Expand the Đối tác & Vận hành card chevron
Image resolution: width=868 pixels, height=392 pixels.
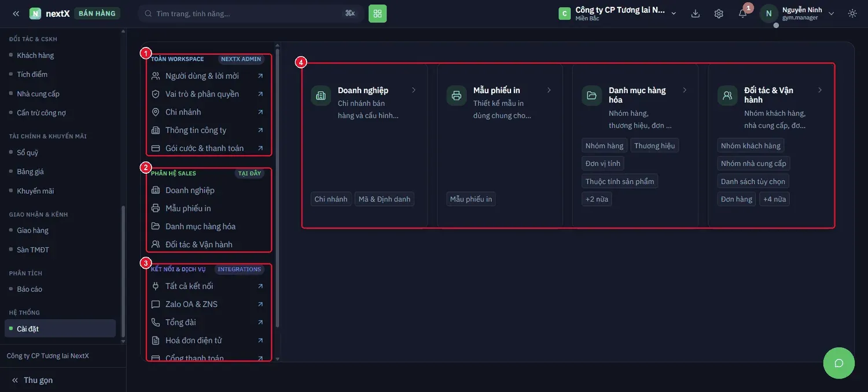point(820,90)
